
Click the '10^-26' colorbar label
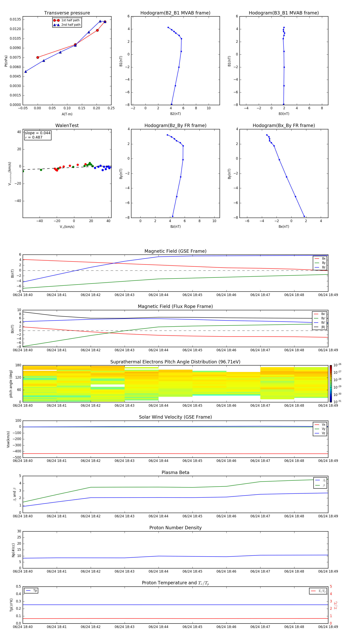coord(337,365)
